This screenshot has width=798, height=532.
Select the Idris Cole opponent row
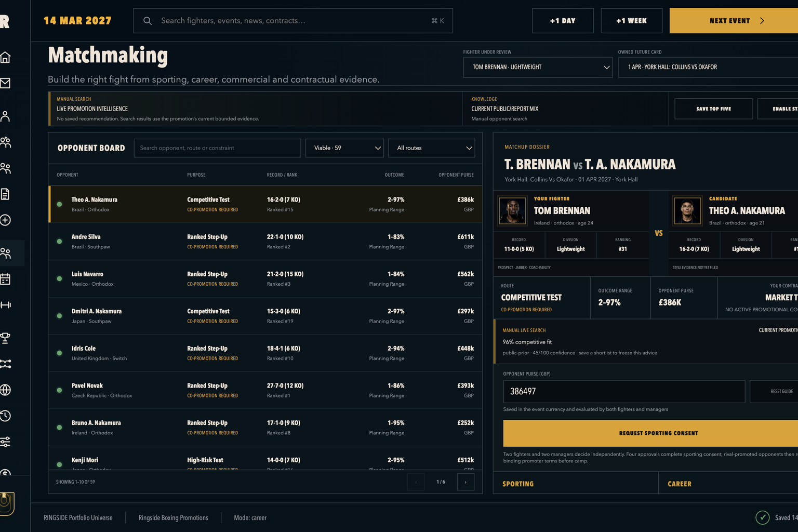[x=265, y=353]
